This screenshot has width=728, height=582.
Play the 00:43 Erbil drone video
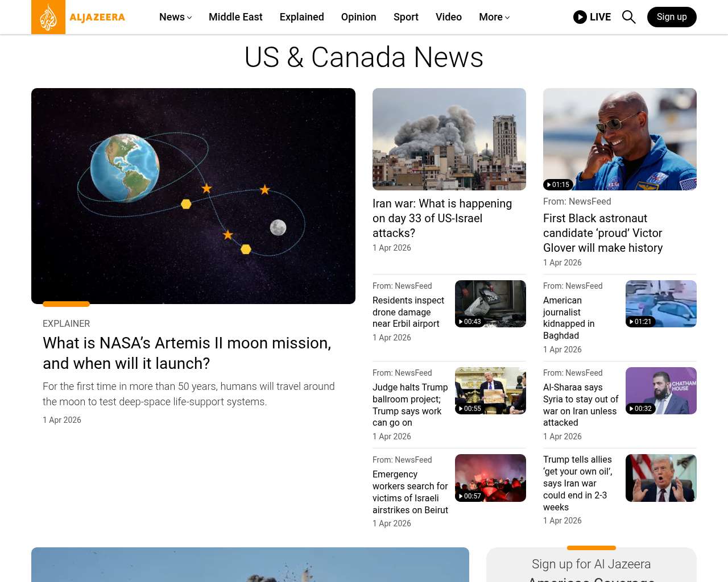tap(470, 322)
